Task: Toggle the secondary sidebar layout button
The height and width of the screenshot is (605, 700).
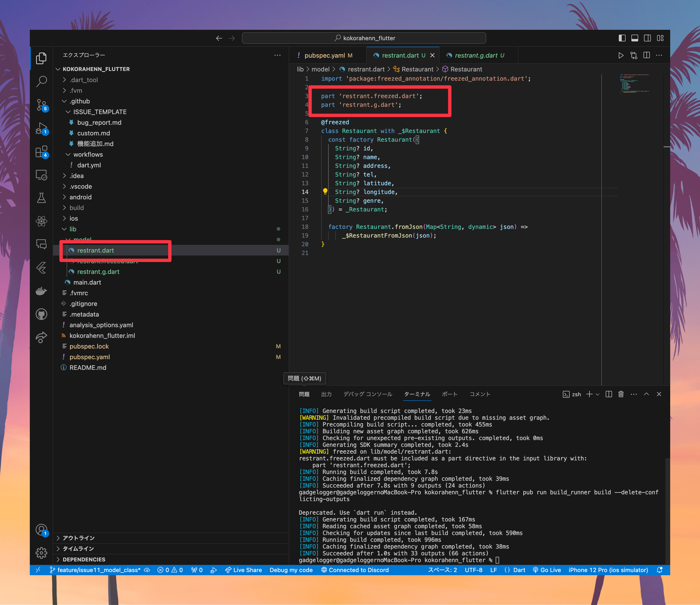Action: (x=647, y=38)
